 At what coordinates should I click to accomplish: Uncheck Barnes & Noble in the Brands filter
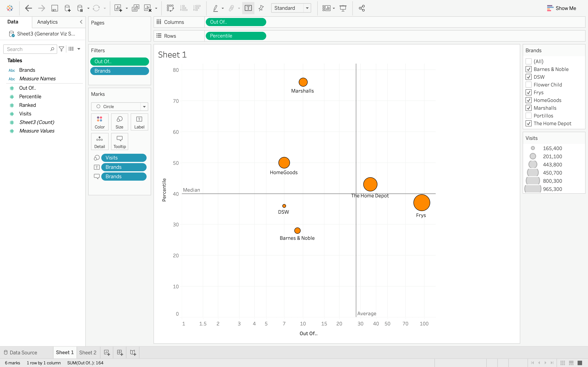(x=529, y=69)
